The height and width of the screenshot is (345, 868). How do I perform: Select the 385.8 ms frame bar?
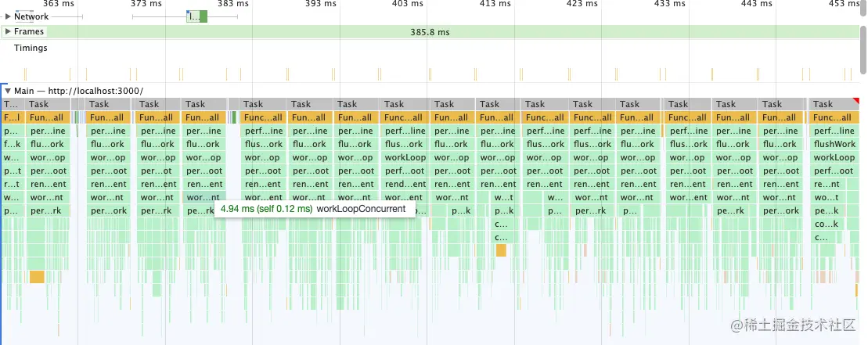430,32
